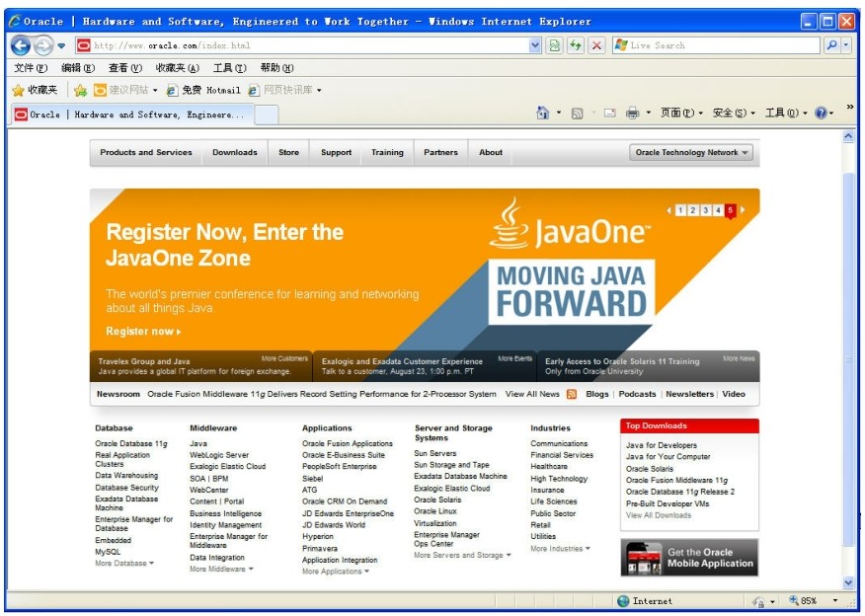The image size is (865, 616).
Task: Open the 工具(T) menu
Action: click(x=229, y=68)
